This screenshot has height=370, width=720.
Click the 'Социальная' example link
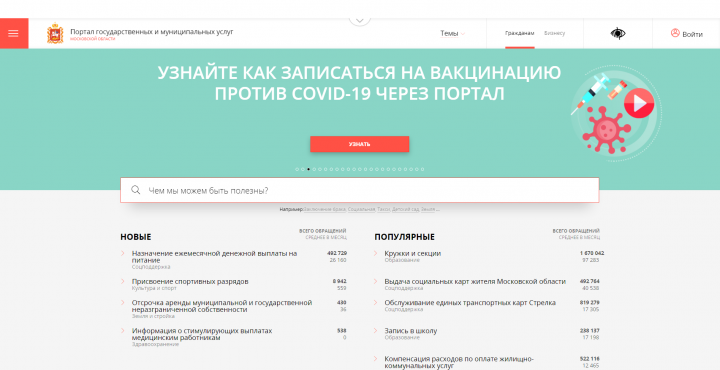(361, 209)
